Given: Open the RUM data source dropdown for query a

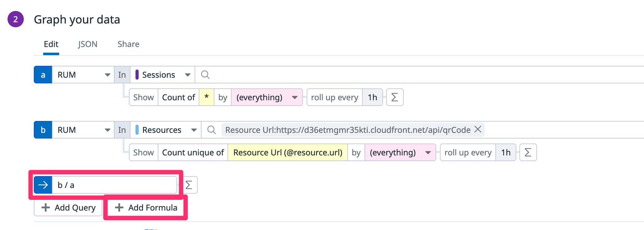Looking at the screenshot, I should 83,75.
